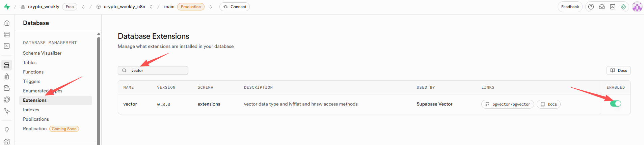Viewport: 644px width, 145px height.
Task: Open the Storage sidebar icon
Action: (7, 88)
